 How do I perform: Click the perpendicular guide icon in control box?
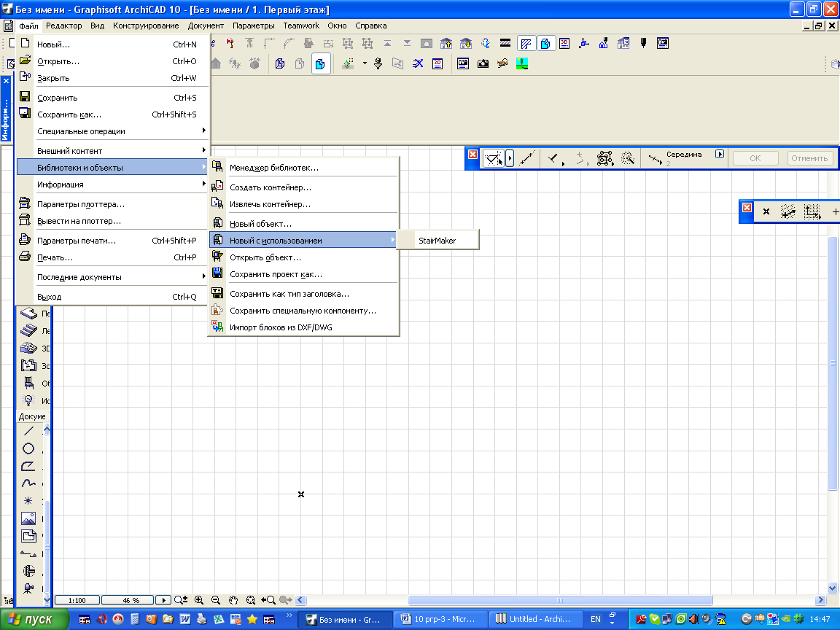click(x=553, y=158)
